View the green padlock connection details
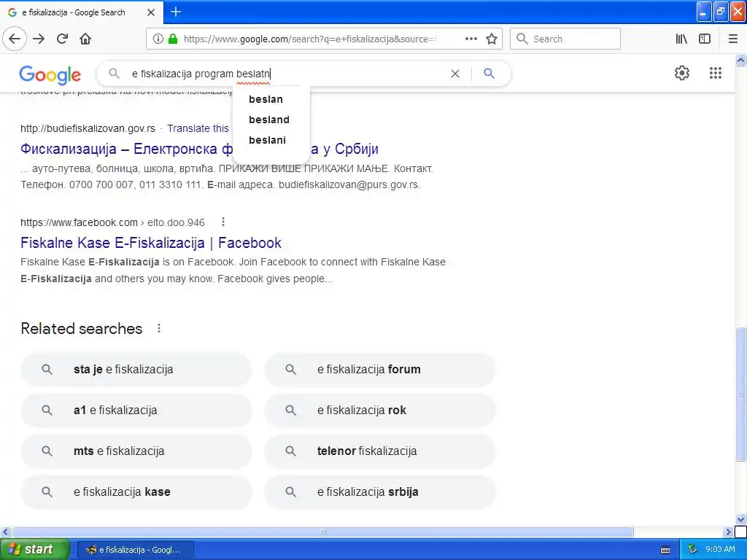The width and height of the screenshot is (747, 560). coord(173,39)
